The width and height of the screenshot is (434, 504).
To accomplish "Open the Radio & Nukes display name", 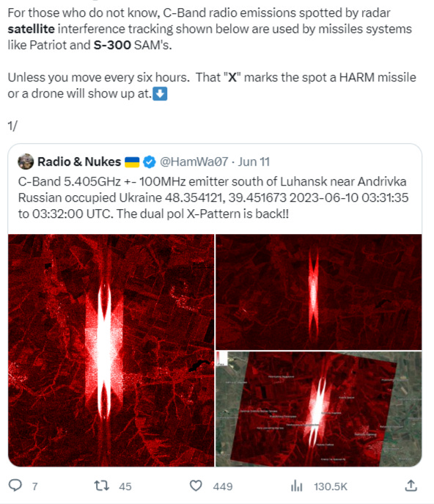I will coord(79,161).
